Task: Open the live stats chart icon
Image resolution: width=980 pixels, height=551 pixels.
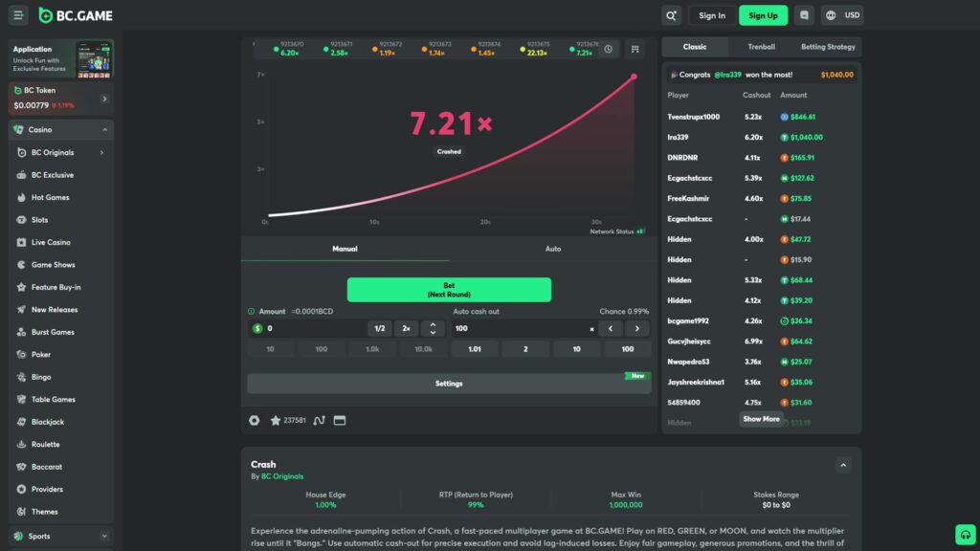Action: (x=320, y=421)
